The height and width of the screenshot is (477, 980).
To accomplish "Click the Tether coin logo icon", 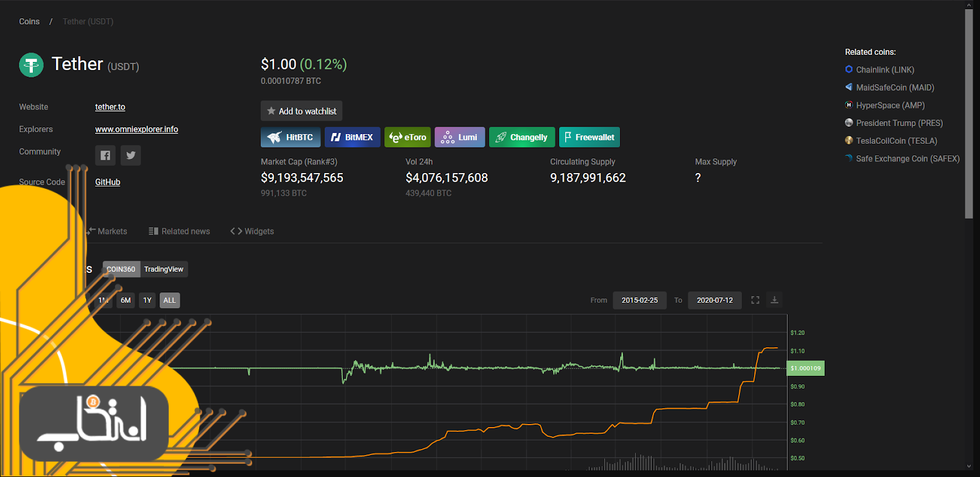I will coord(31,65).
